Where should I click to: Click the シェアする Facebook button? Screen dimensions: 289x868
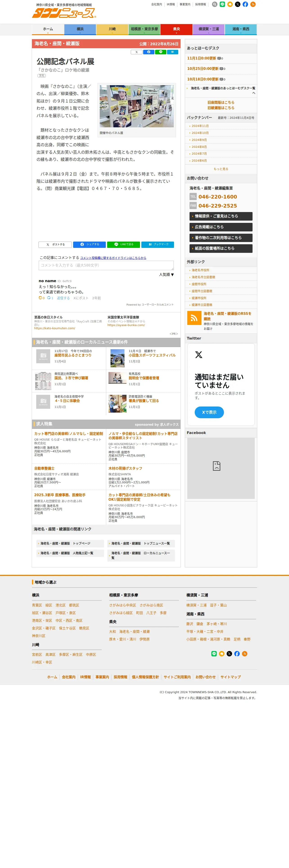pos(90,245)
